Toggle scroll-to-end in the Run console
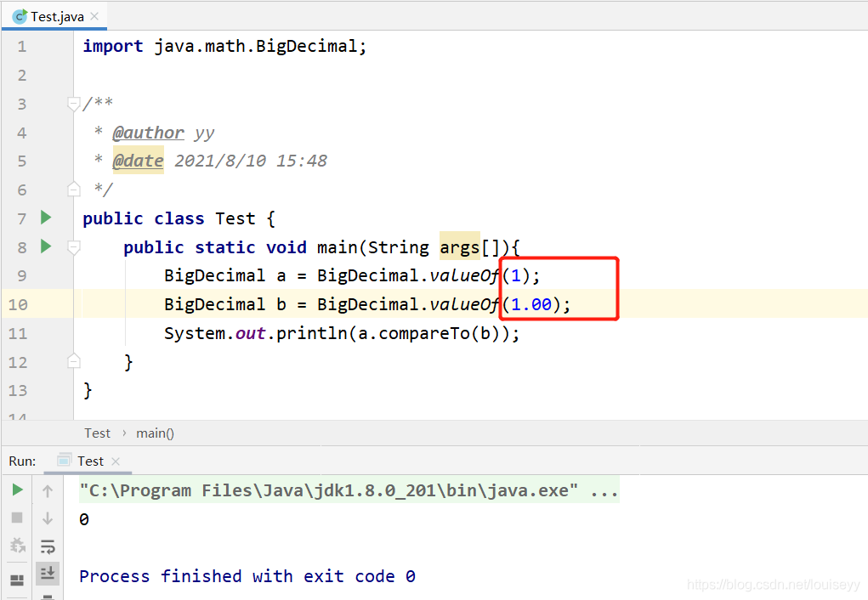This screenshot has height=600, width=868. point(48,573)
